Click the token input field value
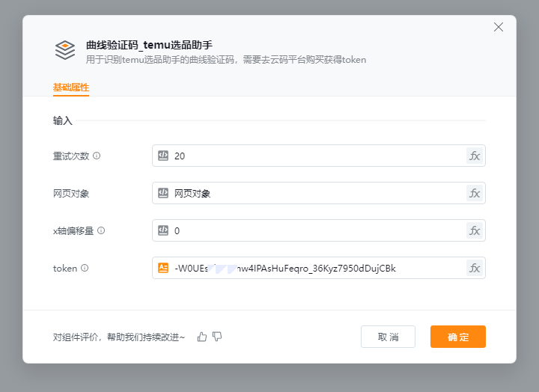The height and width of the screenshot is (392, 539). [x=319, y=268]
